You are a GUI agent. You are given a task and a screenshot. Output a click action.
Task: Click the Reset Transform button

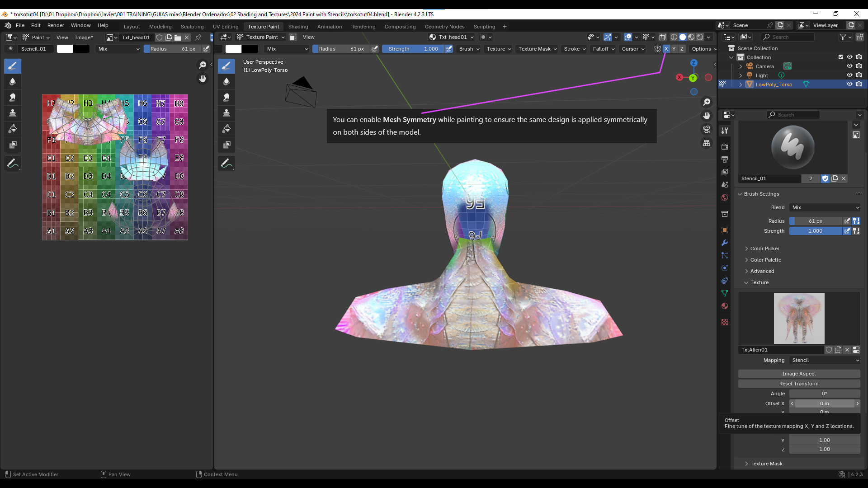click(x=799, y=384)
